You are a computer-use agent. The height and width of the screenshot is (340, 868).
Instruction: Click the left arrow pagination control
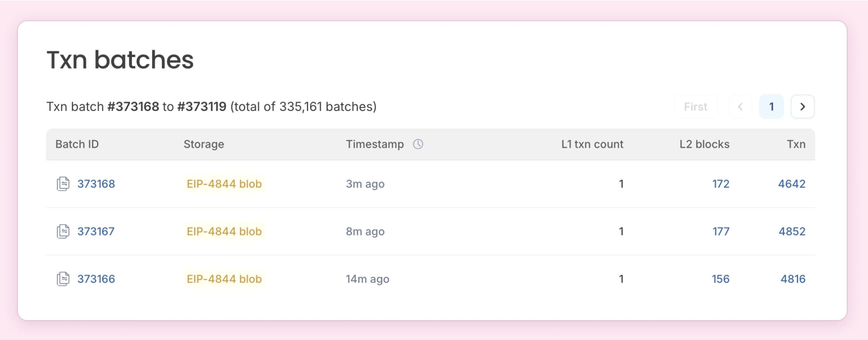pyautogui.click(x=740, y=106)
